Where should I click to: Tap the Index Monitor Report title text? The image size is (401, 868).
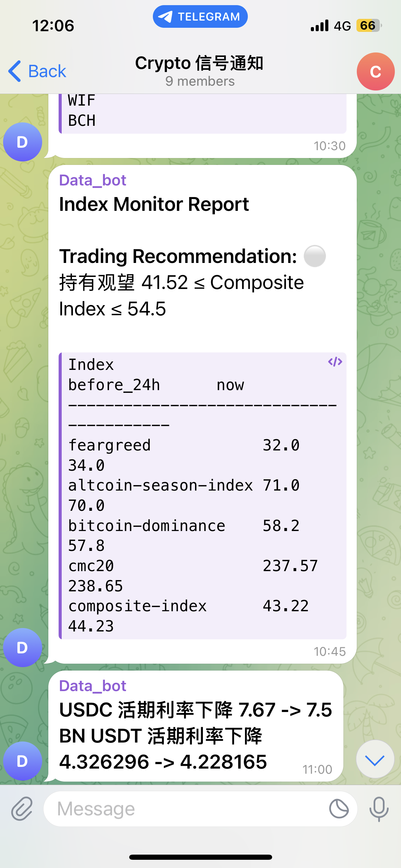coord(154,204)
